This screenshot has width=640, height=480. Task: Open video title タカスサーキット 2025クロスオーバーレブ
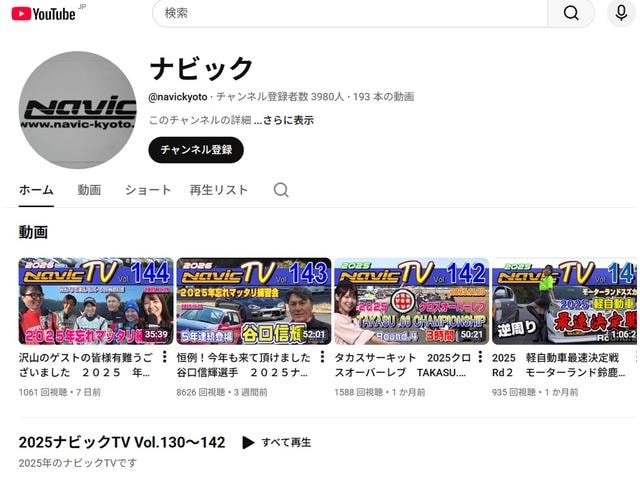click(402, 365)
